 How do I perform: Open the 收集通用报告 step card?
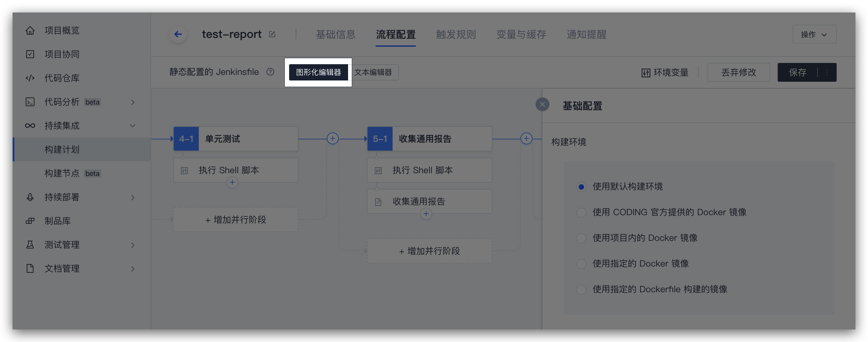click(x=429, y=202)
